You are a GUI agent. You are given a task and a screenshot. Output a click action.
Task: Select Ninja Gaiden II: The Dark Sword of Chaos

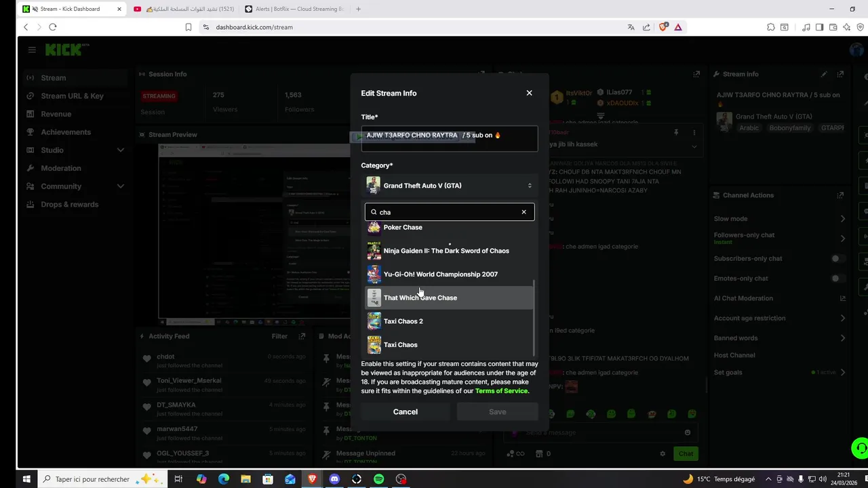coord(450,251)
